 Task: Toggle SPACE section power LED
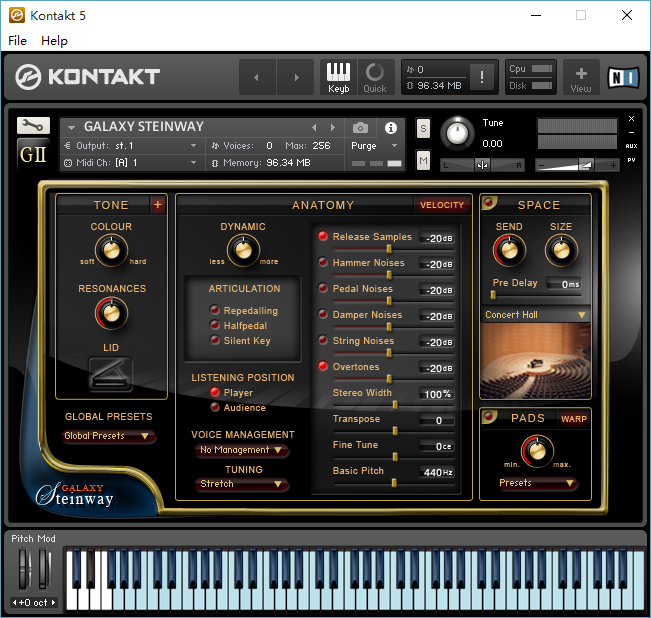[489, 203]
